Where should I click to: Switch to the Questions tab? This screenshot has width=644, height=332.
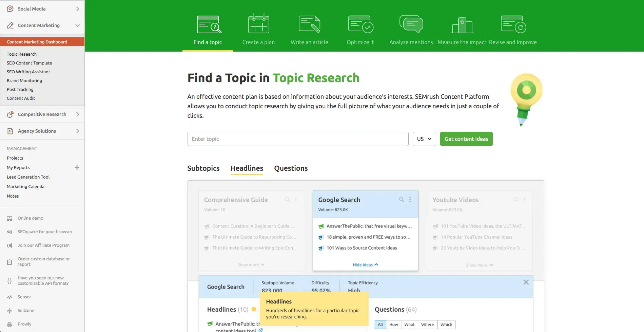(291, 168)
